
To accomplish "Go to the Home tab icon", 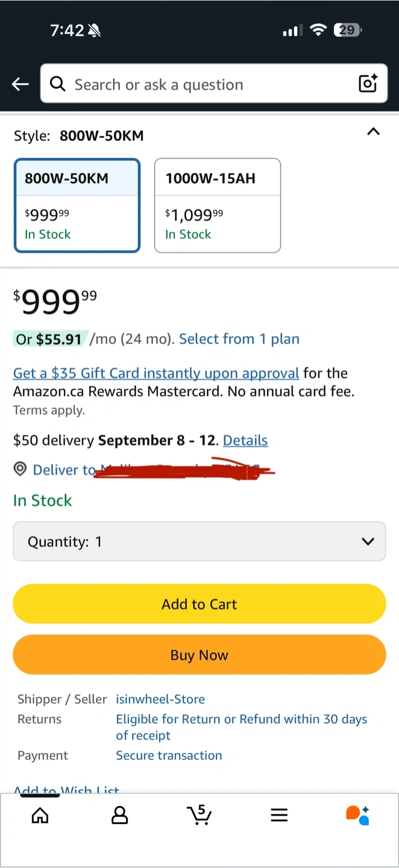I will [x=40, y=816].
